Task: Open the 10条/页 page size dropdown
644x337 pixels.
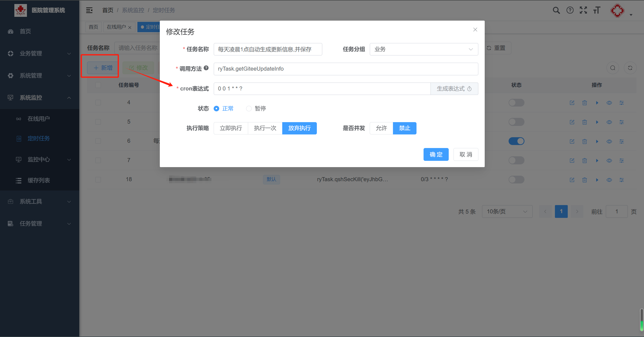Action: [507, 212]
